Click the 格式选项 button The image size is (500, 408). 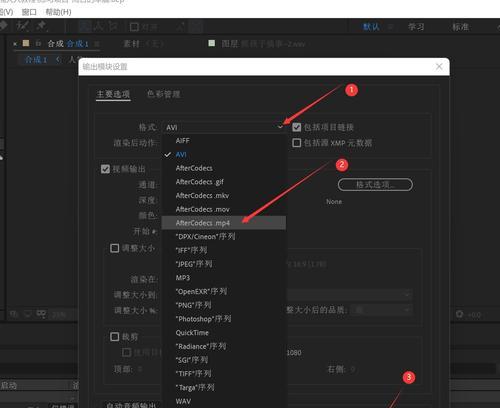(375, 184)
